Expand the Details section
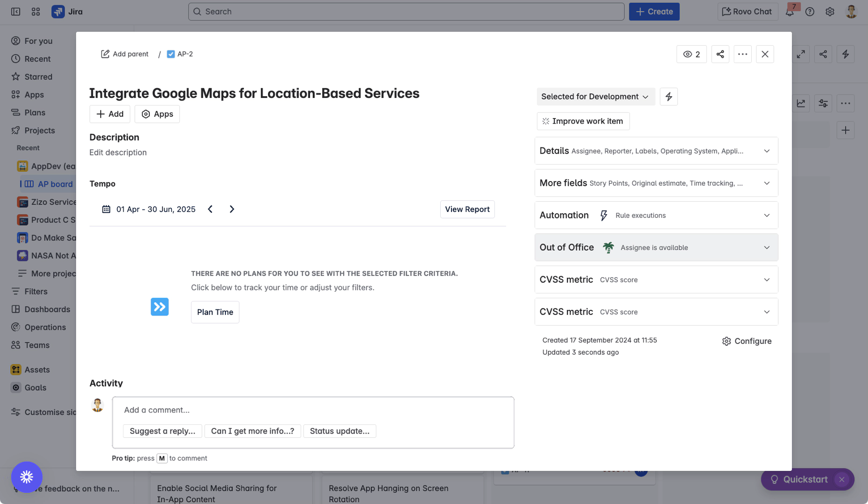868x504 pixels. (656, 151)
